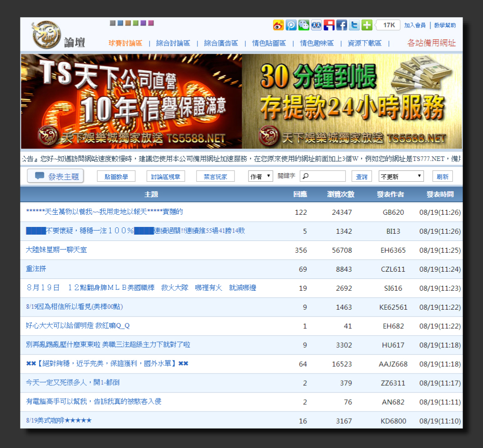Click the 瀏覽次數 column header
The width and height of the screenshot is (483, 448).
341,194
